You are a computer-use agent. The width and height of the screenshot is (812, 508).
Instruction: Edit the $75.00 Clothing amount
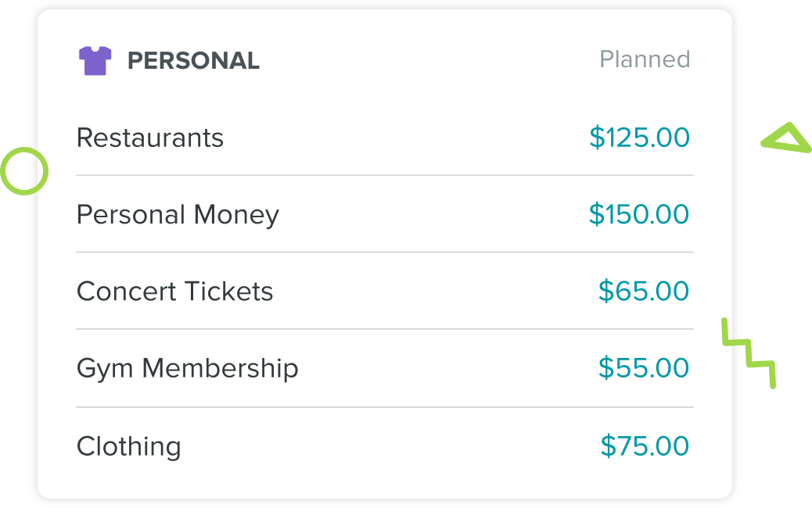pos(645,445)
